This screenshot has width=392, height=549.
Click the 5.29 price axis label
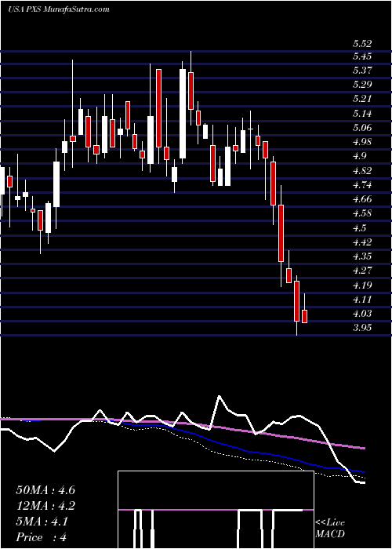click(x=362, y=85)
